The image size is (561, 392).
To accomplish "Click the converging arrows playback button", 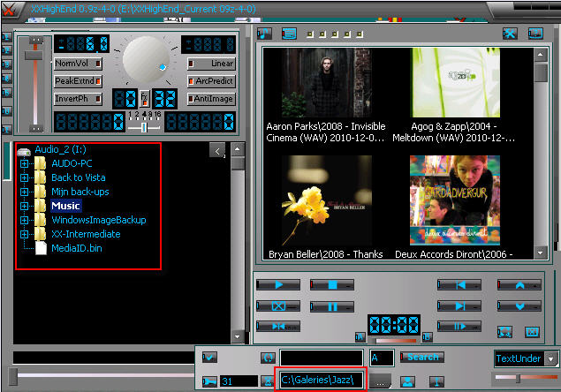I will [278, 326].
